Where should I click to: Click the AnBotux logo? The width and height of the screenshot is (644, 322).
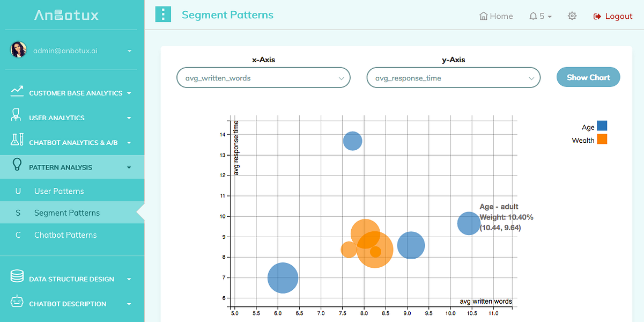coord(66,16)
